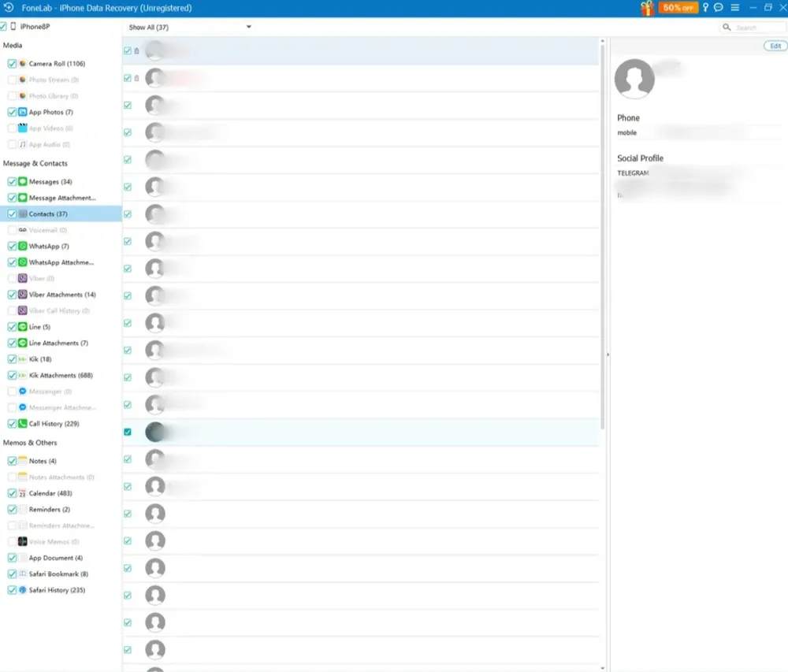788x672 pixels.
Task: Click the Safari History compass icon
Action: pyautogui.click(x=23, y=590)
